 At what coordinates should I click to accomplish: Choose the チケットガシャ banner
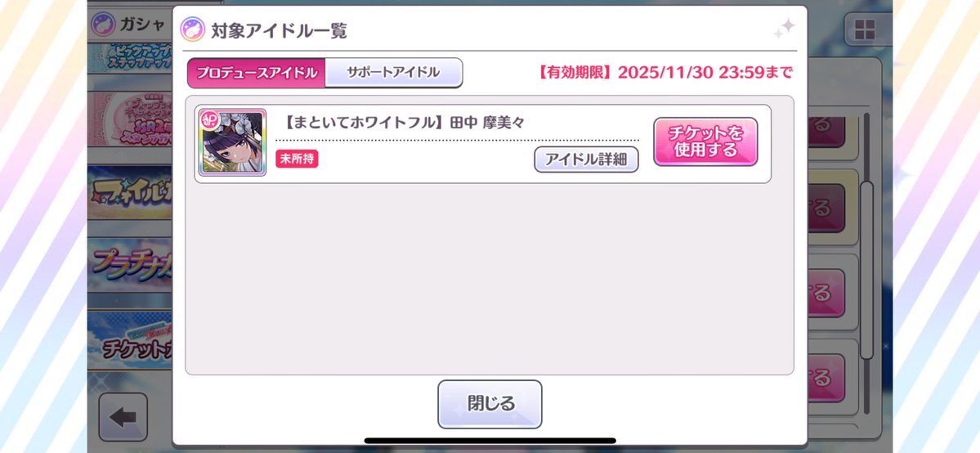pos(130,340)
